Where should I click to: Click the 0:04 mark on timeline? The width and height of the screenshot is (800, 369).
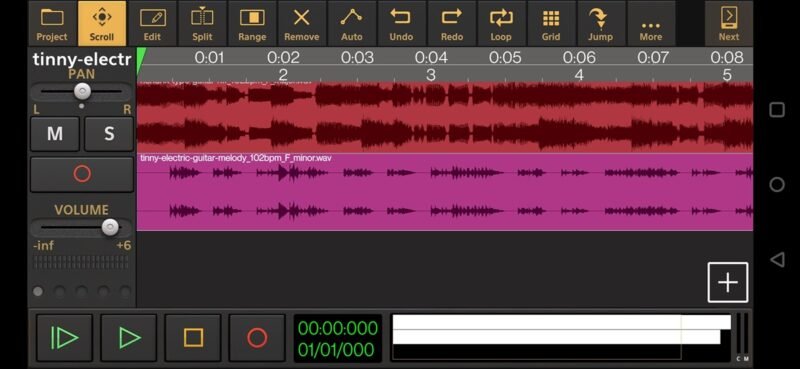click(x=431, y=57)
